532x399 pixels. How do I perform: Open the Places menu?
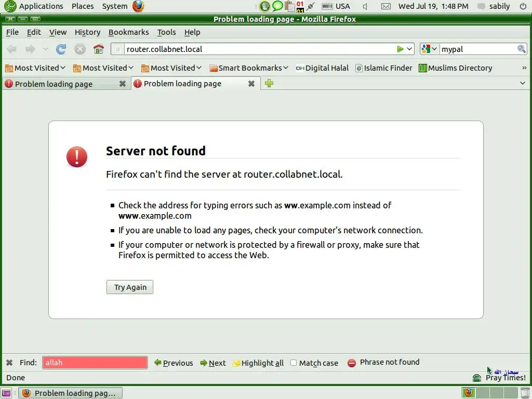[x=83, y=6]
